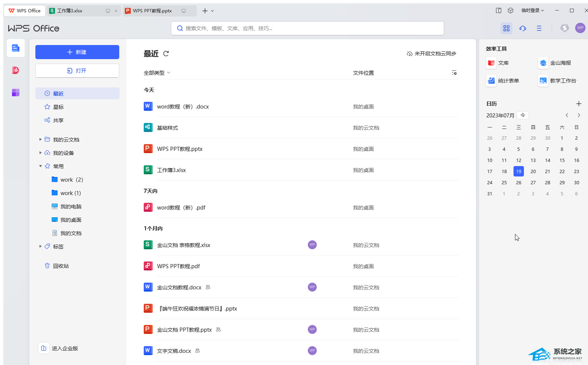Image resolution: width=588 pixels, height=365 pixels.
Task: Click the search files input field
Action: click(x=307, y=28)
